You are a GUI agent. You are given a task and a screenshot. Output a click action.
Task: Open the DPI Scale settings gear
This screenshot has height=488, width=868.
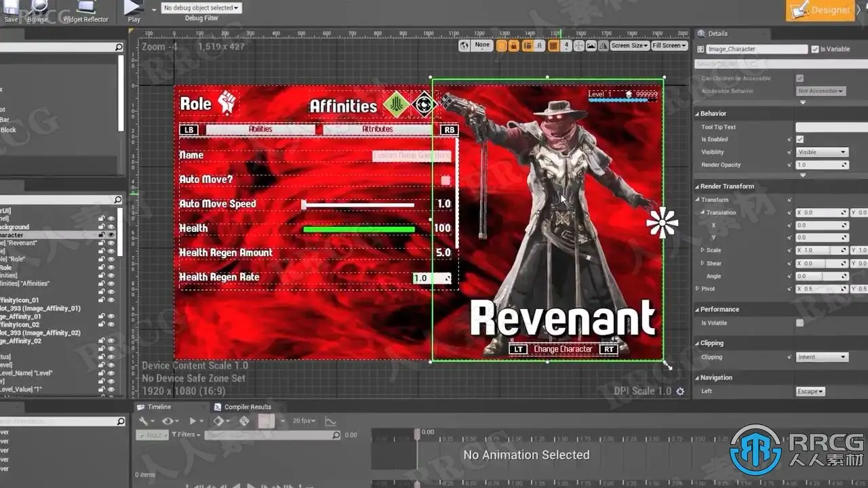tap(680, 391)
